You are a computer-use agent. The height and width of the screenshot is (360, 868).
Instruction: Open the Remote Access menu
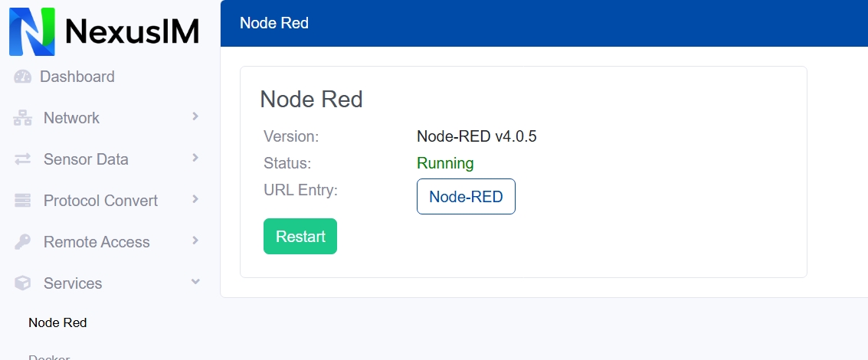point(97,242)
